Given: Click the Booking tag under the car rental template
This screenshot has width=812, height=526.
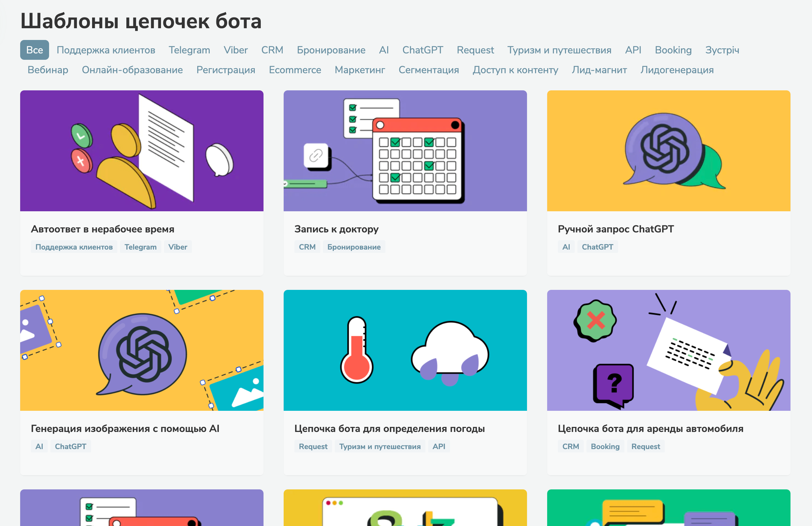Looking at the screenshot, I should pos(605,446).
